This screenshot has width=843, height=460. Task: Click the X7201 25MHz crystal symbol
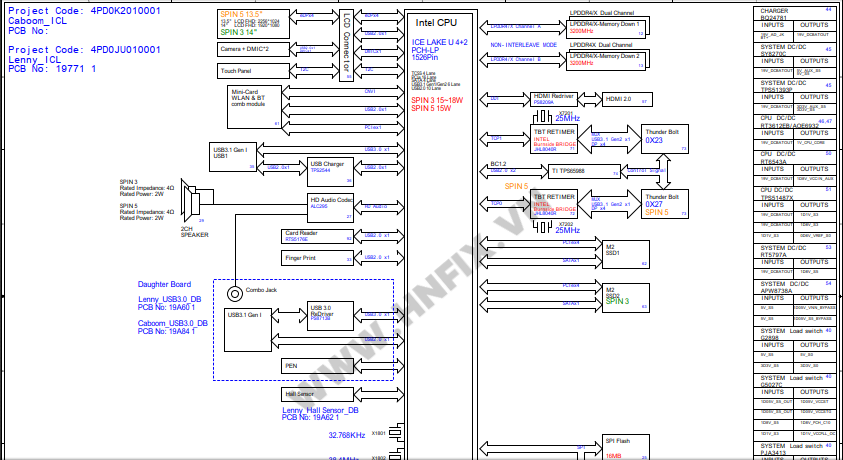pyautogui.click(x=565, y=117)
